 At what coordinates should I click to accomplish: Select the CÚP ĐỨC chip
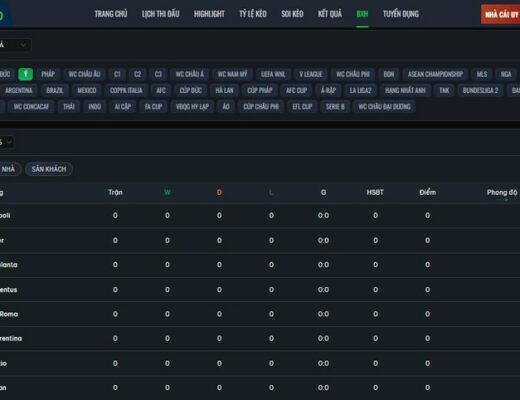point(191,90)
